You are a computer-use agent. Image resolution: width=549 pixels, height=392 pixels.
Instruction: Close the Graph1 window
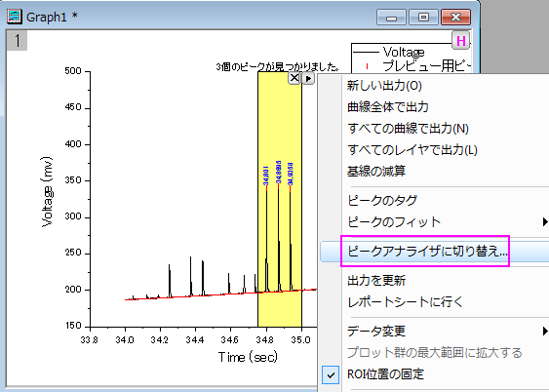pos(455,18)
